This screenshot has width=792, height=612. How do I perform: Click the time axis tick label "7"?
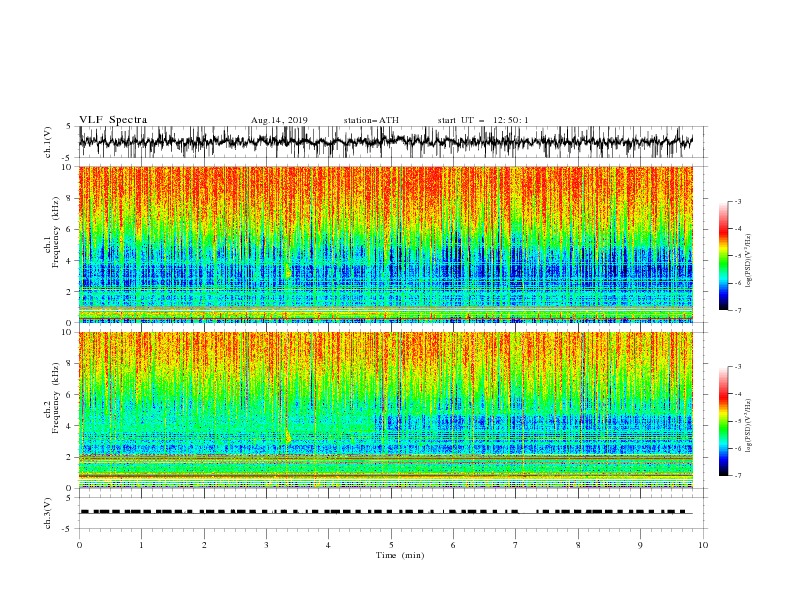point(516,545)
